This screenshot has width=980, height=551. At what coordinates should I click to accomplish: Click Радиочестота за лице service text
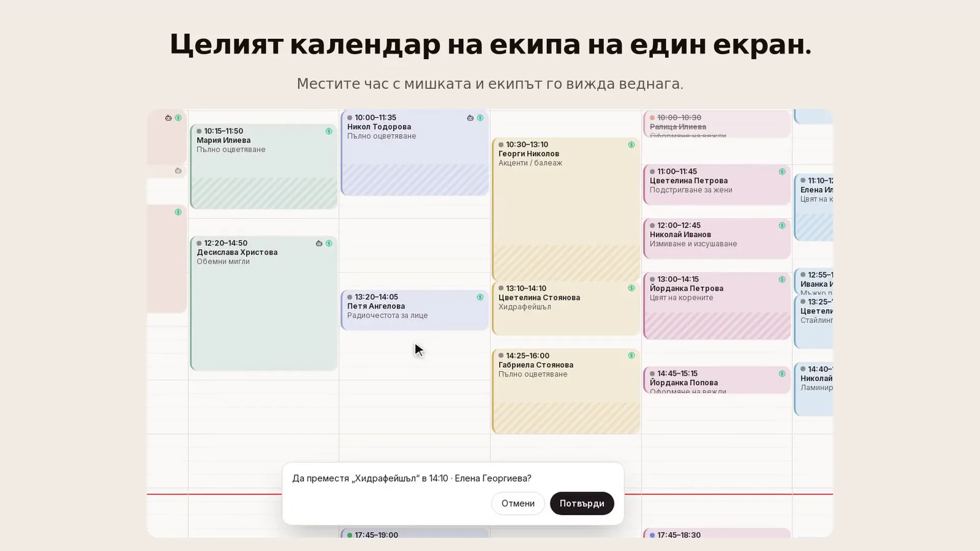pos(387,315)
